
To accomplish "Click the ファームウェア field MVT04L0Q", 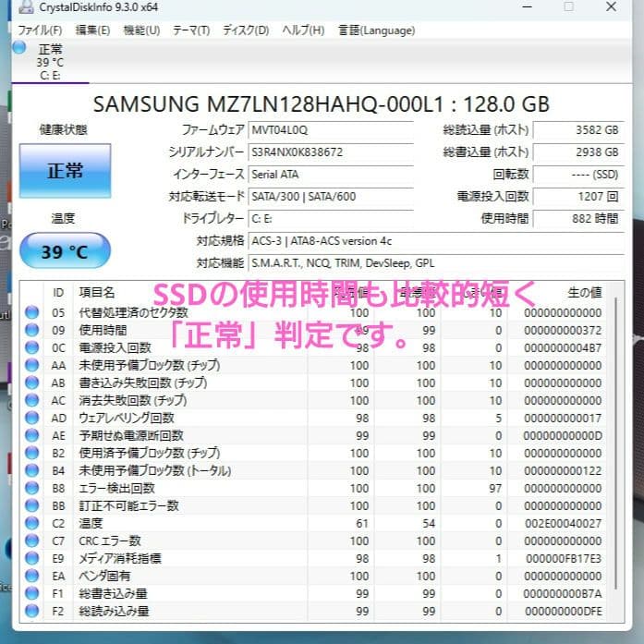I will (331, 130).
